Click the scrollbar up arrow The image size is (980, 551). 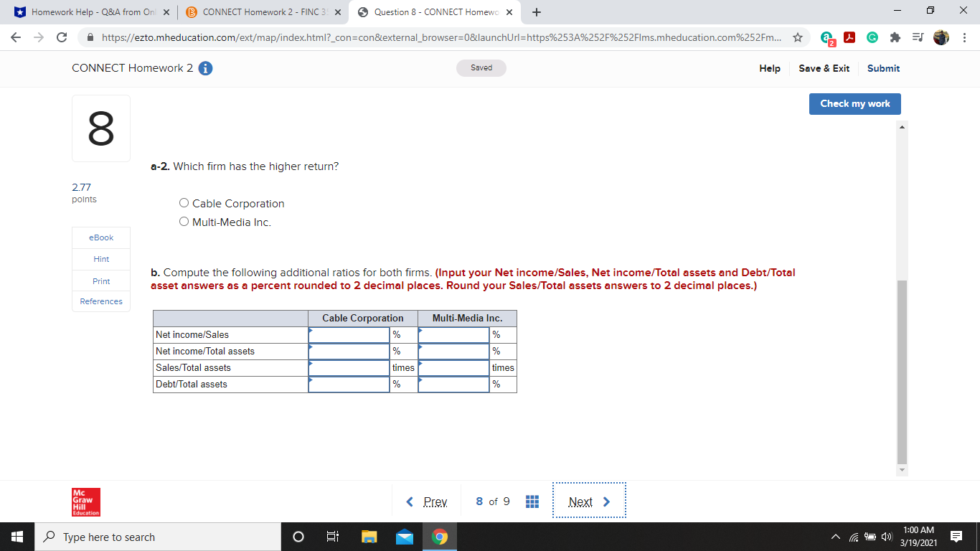902,126
